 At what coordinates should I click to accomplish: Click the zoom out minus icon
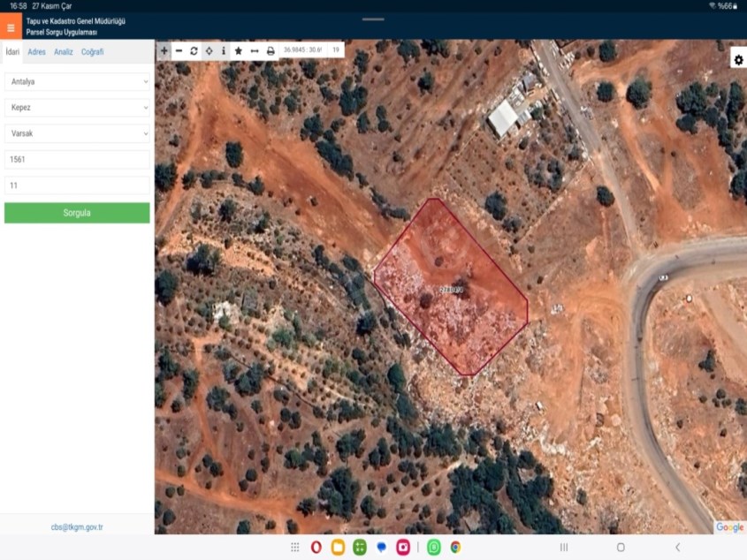179,51
